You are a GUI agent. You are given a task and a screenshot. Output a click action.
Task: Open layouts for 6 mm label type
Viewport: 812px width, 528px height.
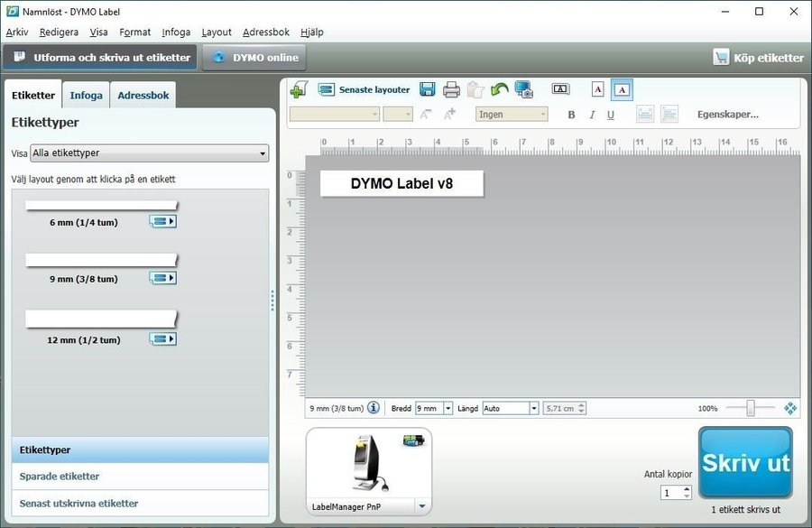tap(163, 221)
